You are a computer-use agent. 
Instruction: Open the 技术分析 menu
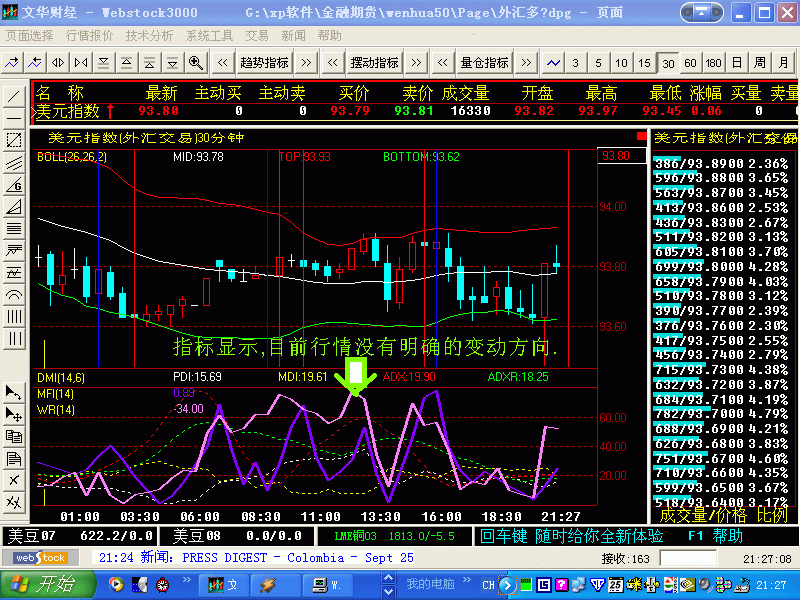(x=149, y=36)
